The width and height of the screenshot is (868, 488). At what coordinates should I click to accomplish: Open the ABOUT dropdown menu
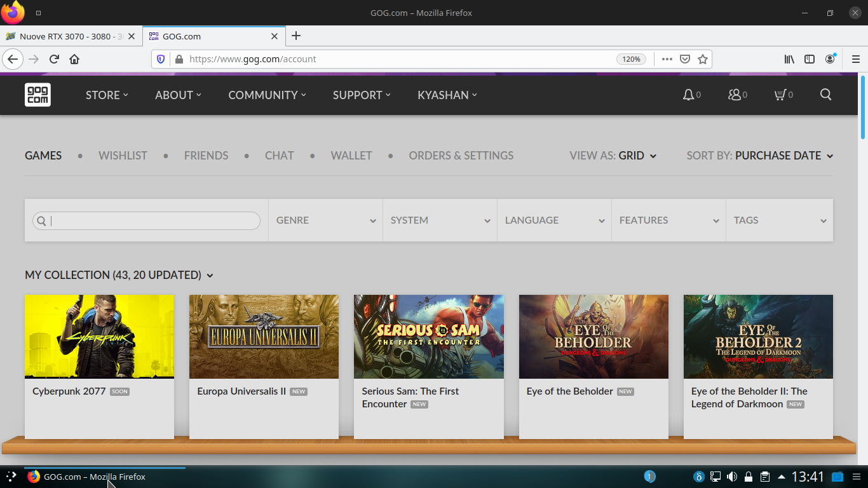pyautogui.click(x=178, y=95)
